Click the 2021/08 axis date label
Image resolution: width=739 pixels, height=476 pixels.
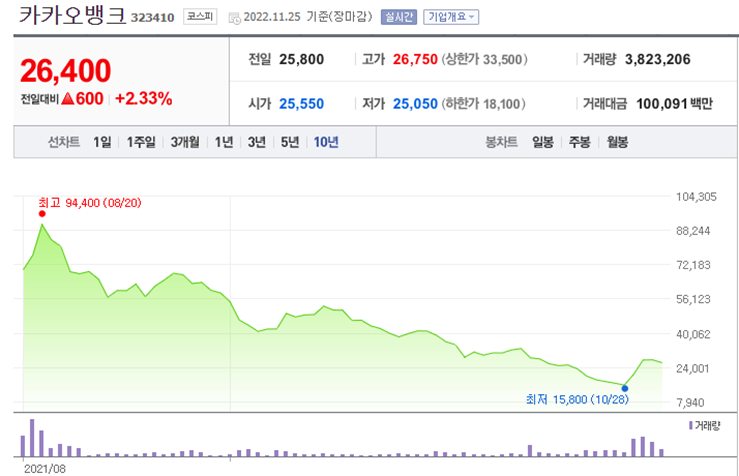coord(45,469)
